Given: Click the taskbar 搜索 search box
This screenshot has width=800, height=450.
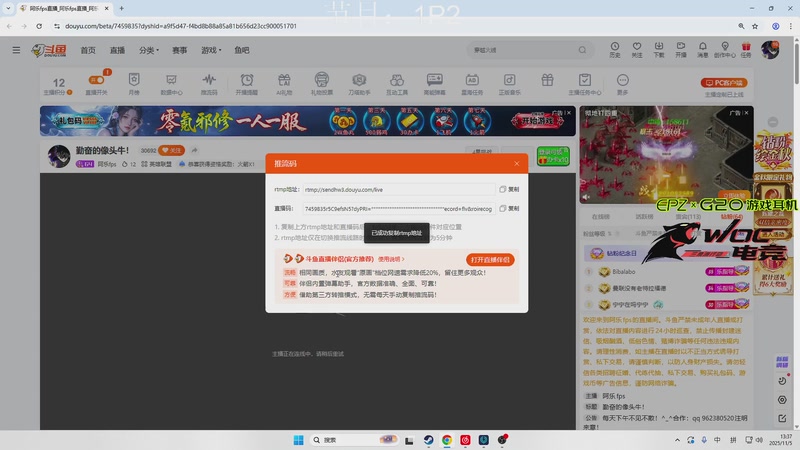Looking at the screenshot, I should (x=354, y=440).
